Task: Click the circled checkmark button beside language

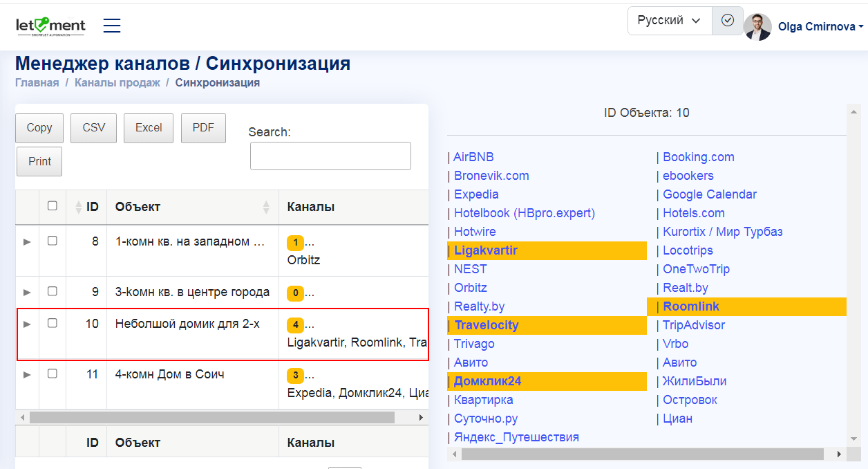Action: pyautogui.click(x=727, y=21)
